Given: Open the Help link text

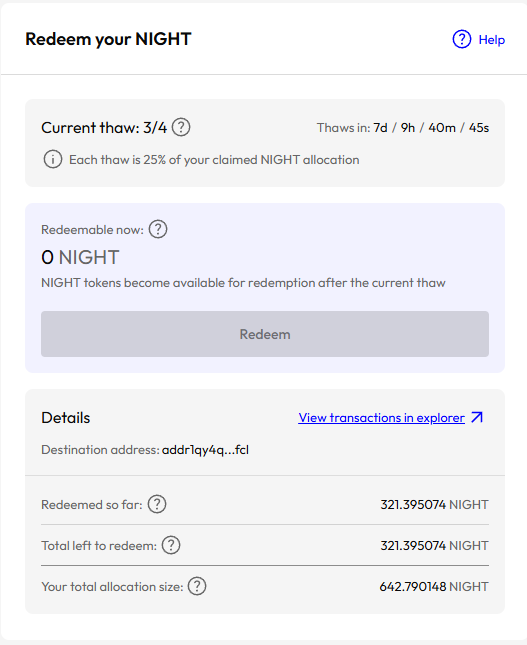Looking at the screenshot, I should [492, 40].
